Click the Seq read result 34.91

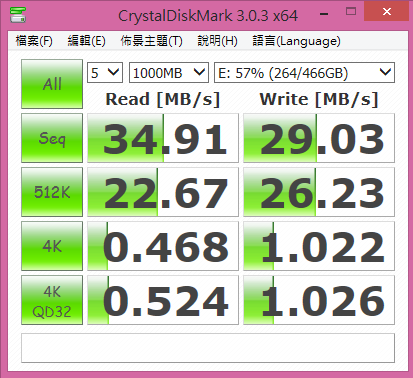(163, 138)
